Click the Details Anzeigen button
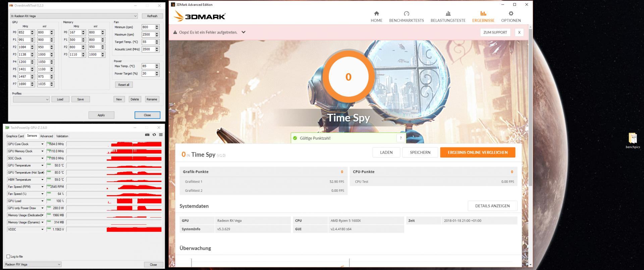 492,206
